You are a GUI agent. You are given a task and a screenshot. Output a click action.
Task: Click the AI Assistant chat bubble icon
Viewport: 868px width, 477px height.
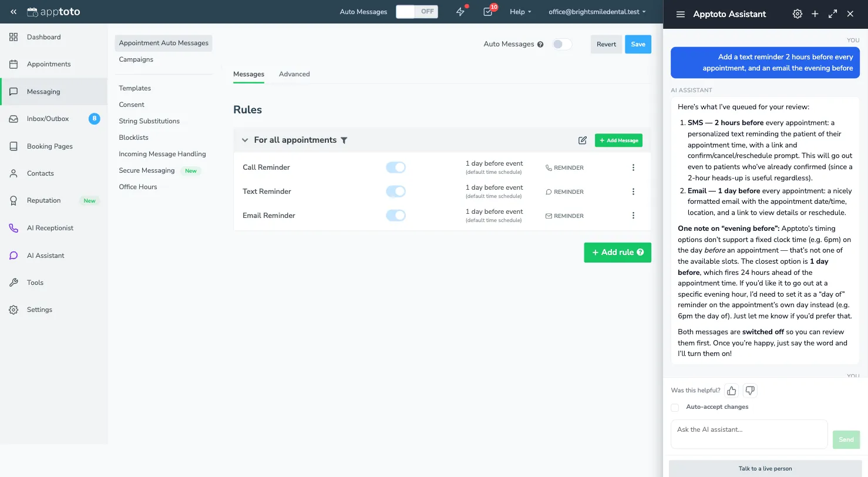click(14, 256)
